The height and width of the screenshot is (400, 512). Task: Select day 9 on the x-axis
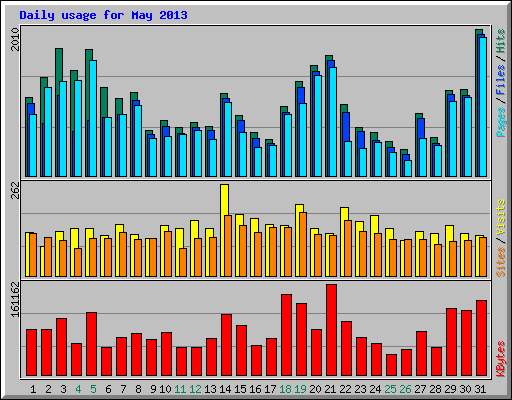(153, 389)
